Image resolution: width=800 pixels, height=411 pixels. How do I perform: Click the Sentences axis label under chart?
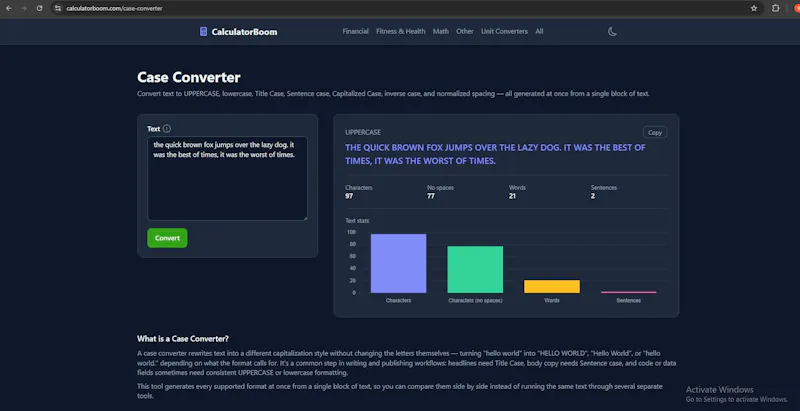629,301
